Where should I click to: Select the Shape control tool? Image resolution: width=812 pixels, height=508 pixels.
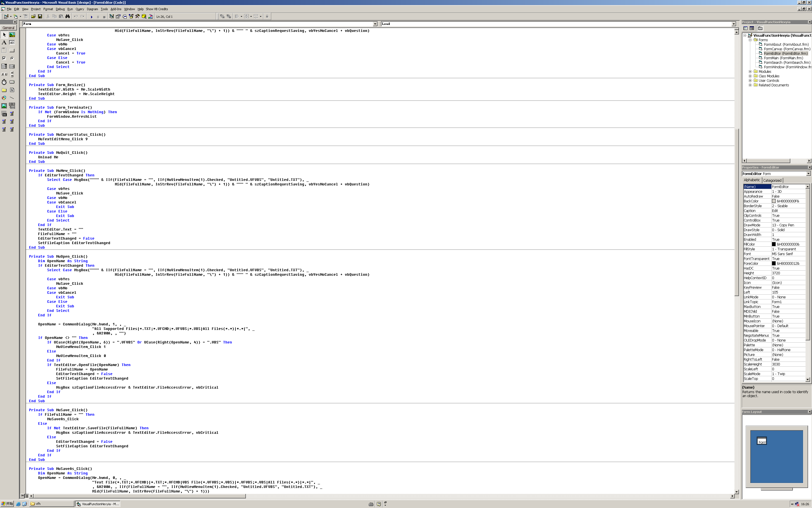point(4,98)
